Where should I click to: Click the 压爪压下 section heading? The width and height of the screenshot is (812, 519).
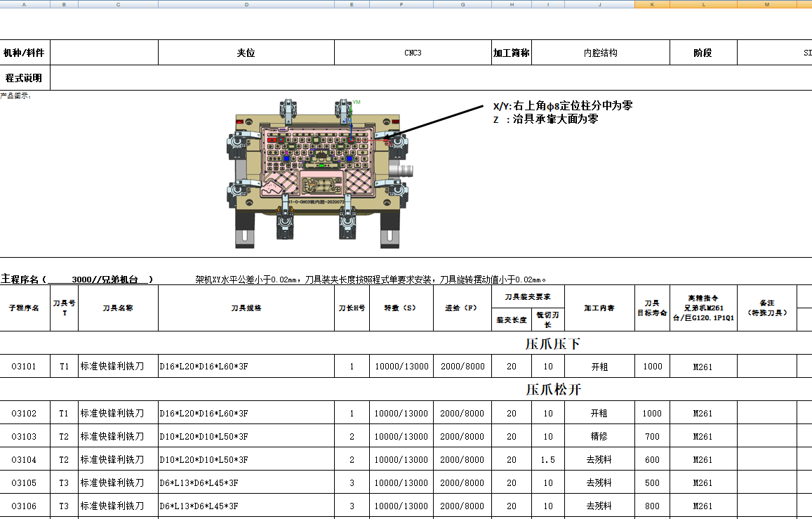(552, 344)
